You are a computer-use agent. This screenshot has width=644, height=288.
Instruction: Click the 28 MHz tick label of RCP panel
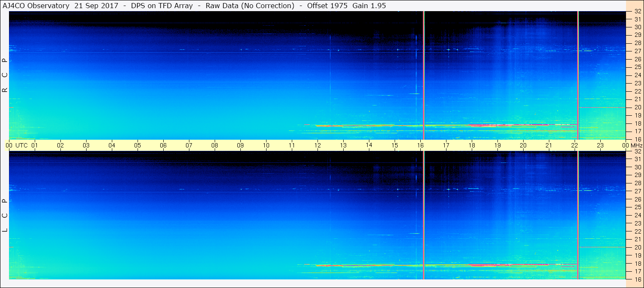(638, 43)
